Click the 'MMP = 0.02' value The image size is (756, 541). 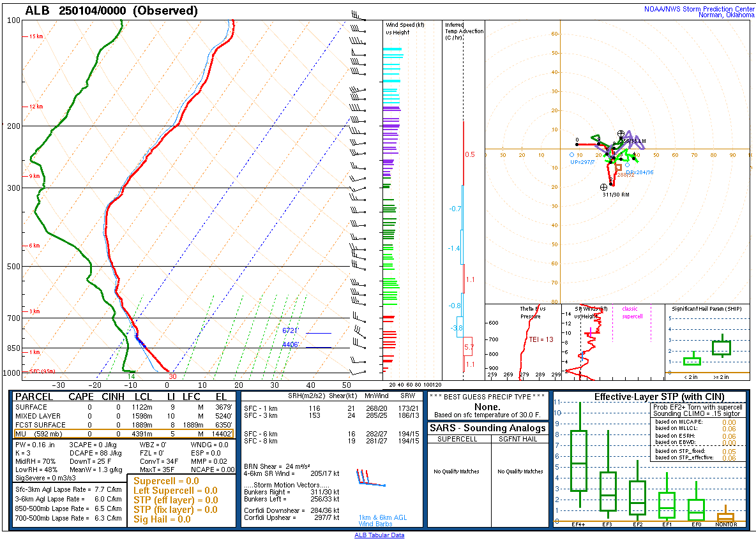pyautogui.click(x=209, y=461)
